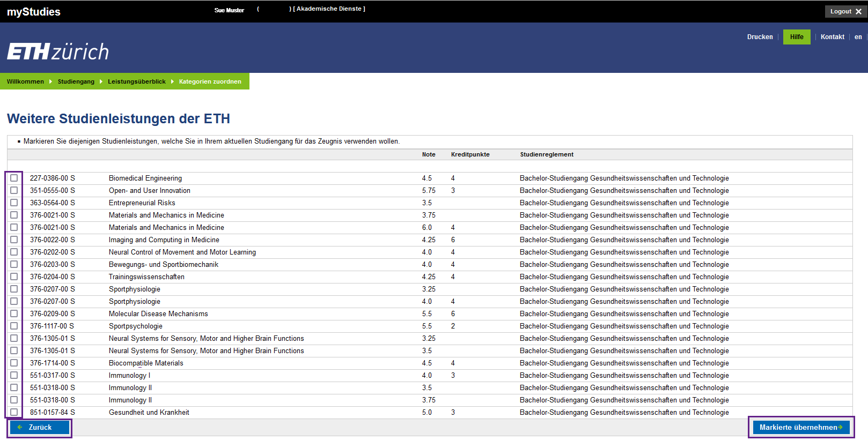Tick the Biocompatible Materials checkbox
Image resolution: width=868 pixels, height=448 pixels.
point(14,363)
